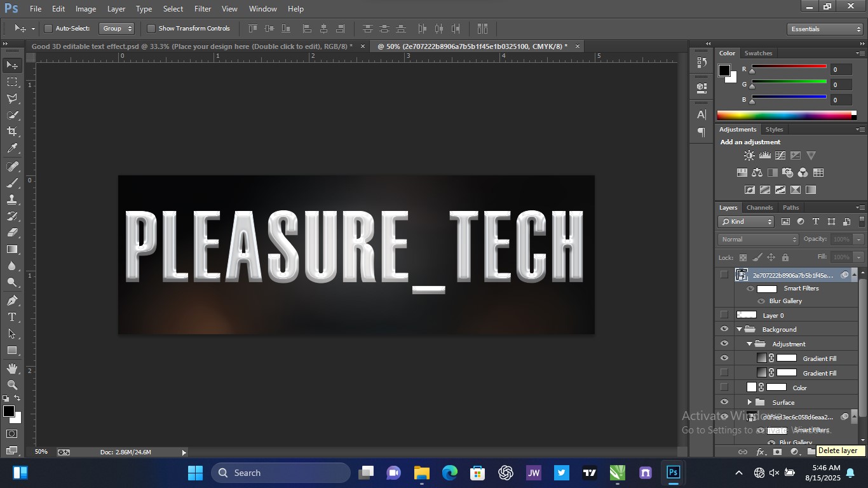Enable the Auto-Select checkbox
The height and width of the screenshot is (488, 868).
[48, 29]
